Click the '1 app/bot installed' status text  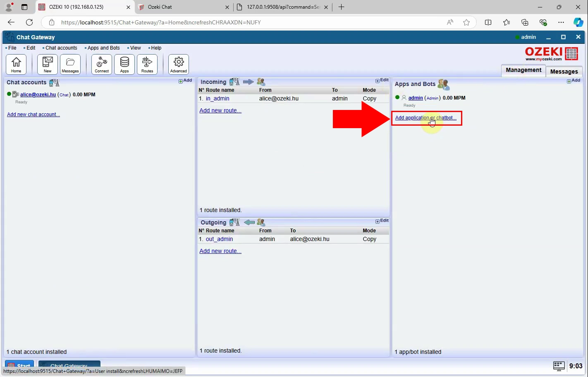point(418,352)
